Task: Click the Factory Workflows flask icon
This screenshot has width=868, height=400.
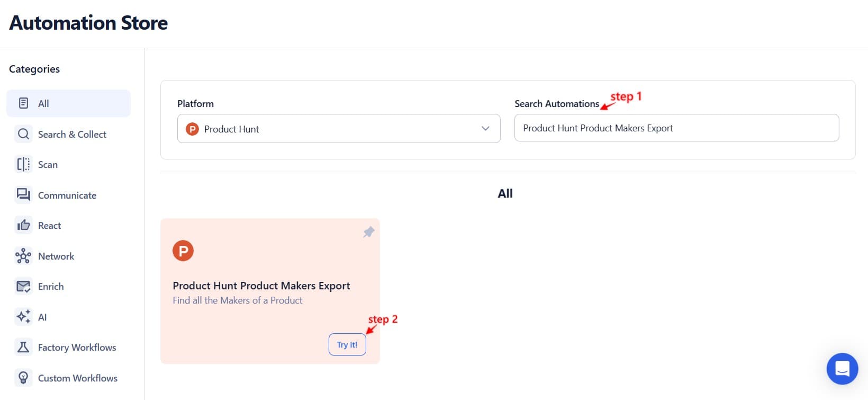Action: [23, 347]
